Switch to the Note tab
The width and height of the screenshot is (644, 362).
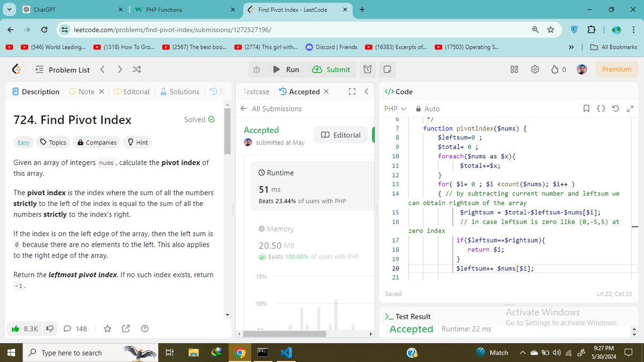[82, 92]
